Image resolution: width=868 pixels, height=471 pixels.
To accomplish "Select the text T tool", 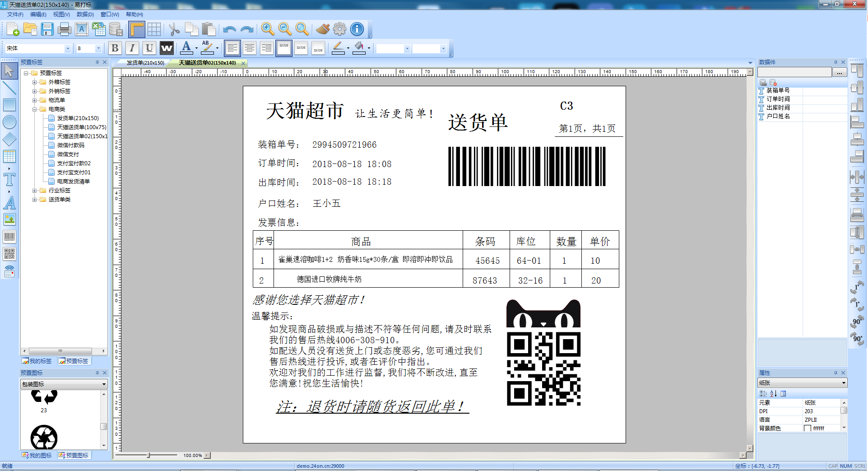I will point(9,180).
